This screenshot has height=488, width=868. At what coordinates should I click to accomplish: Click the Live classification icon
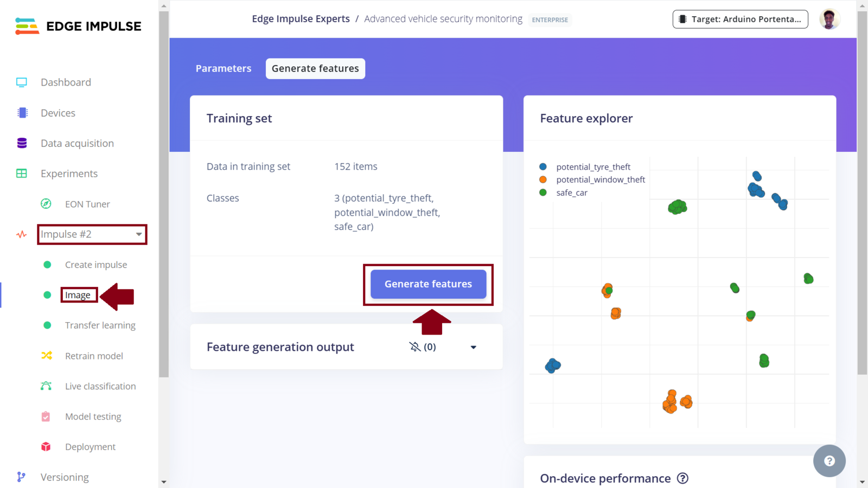coord(46,386)
